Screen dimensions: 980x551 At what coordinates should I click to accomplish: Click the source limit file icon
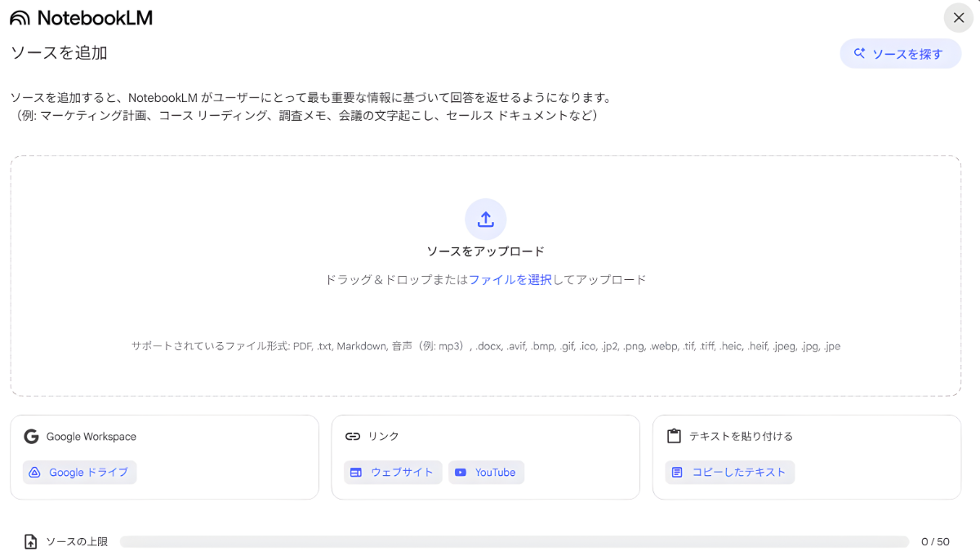click(30, 541)
